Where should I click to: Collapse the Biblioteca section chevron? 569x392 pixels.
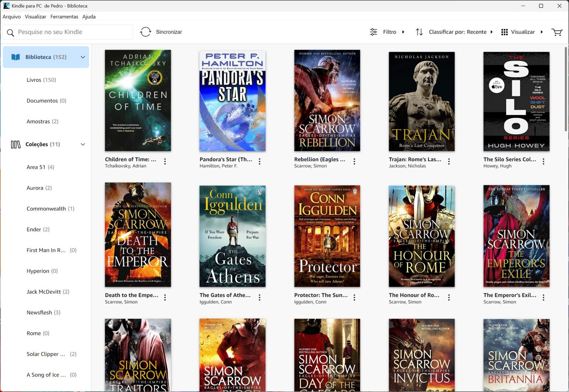(x=83, y=57)
